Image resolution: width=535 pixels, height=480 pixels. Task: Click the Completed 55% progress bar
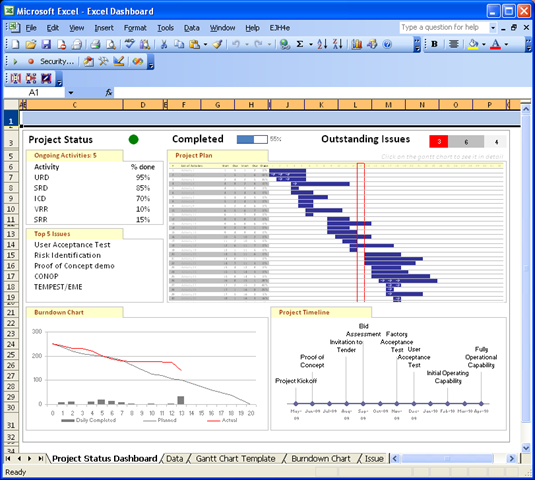click(252, 139)
